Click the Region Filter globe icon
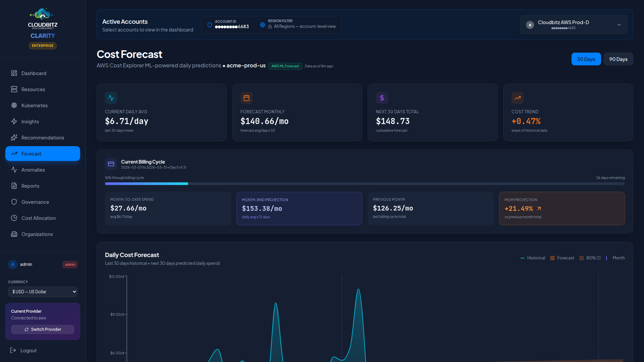Screen dimensions: 644x362 263,25
